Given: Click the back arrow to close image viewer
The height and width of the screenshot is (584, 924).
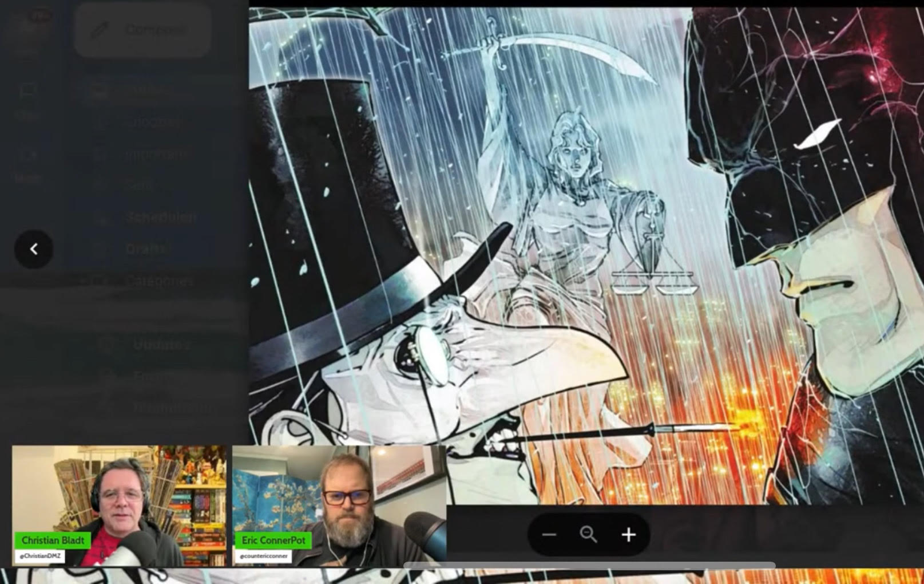Looking at the screenshot, I should click(34, 249).
